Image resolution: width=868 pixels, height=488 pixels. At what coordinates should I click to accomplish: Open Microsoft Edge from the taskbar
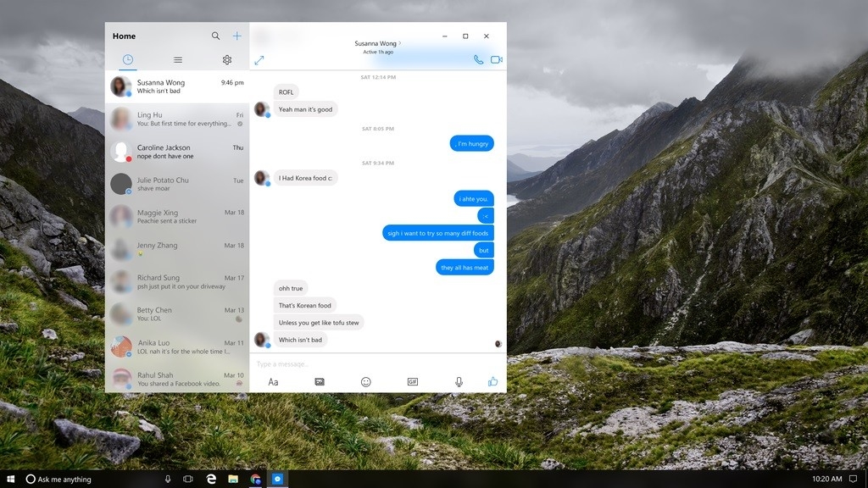click(211, 480)
